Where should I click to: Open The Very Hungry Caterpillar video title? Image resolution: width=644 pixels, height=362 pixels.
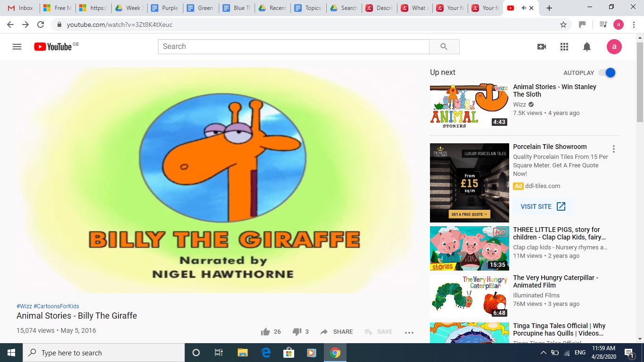click(x=555, y=281)
